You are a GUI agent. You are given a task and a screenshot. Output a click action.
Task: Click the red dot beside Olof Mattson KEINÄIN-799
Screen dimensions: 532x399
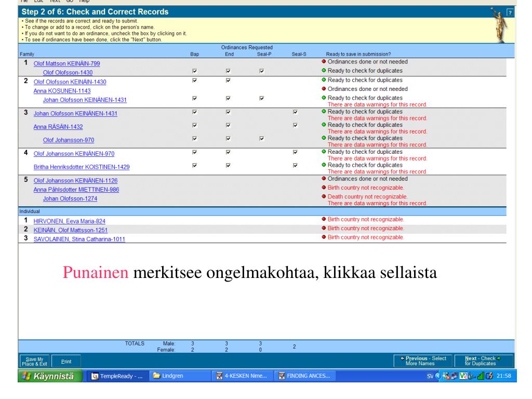coord(324,61)
